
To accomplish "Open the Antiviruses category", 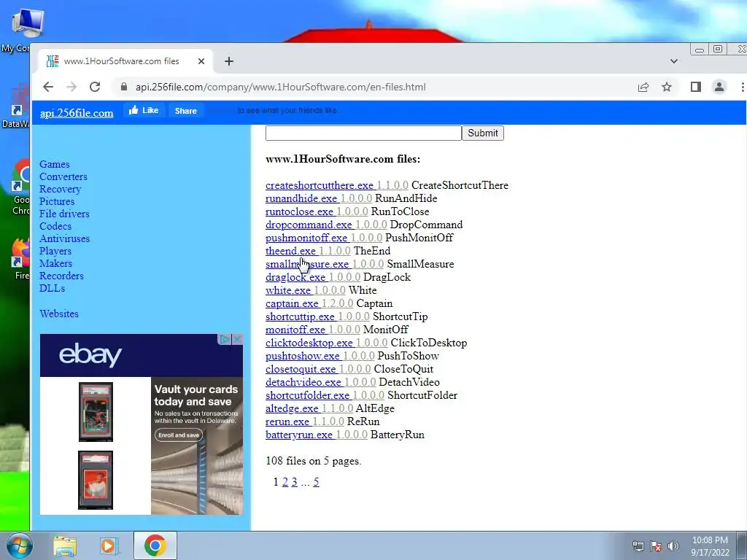I will point(64,238).
